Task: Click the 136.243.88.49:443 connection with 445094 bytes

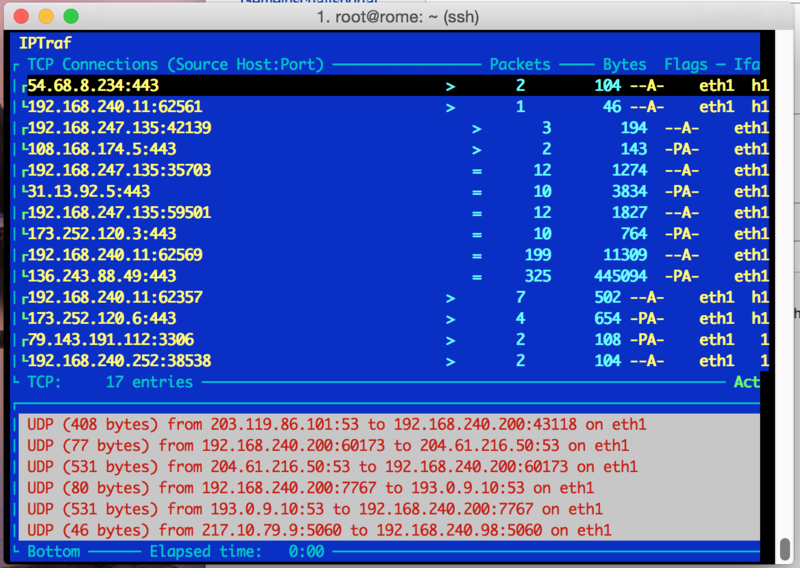Action: pyautogui.click(x=102, y=276)
